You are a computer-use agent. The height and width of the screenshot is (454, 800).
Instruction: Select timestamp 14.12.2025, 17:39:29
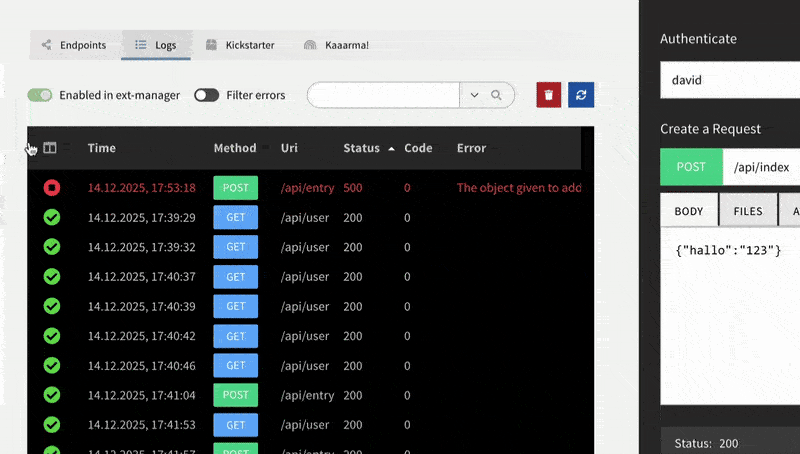(x=141, y=217)
